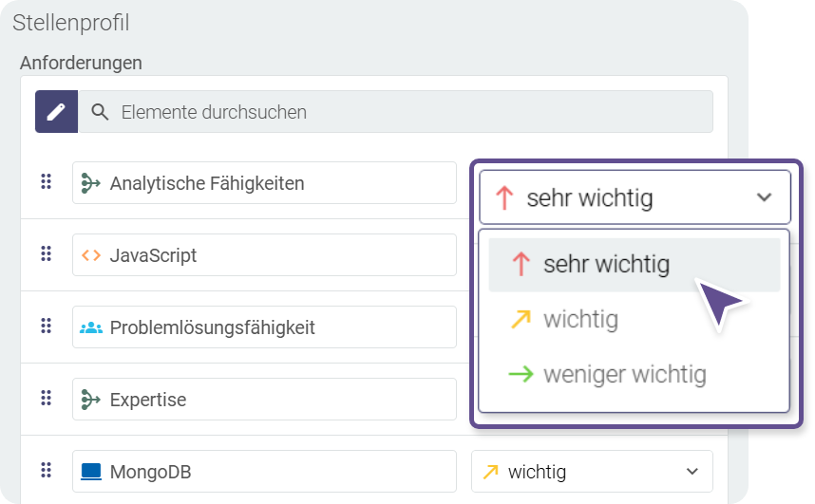Click drag handle beside JavaScript
Viewport: 815px width, 504px height.
(46, 254)
